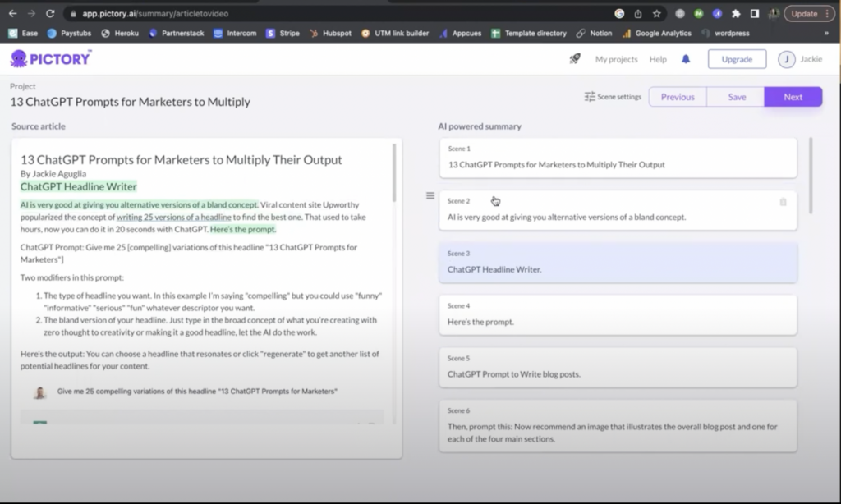
Task: Click highlighted text Here's the prompt in article
Action: coord(243,229)
